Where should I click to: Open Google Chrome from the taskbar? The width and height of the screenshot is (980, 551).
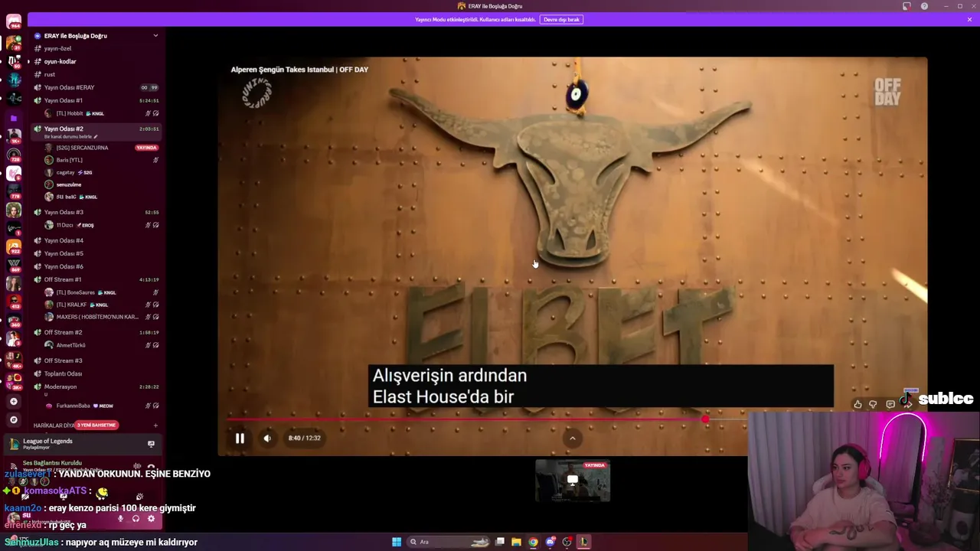[x=533, y=542]
